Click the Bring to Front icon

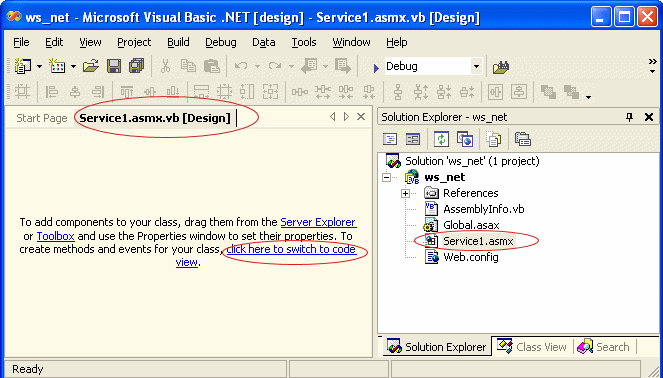click(548, 92)
